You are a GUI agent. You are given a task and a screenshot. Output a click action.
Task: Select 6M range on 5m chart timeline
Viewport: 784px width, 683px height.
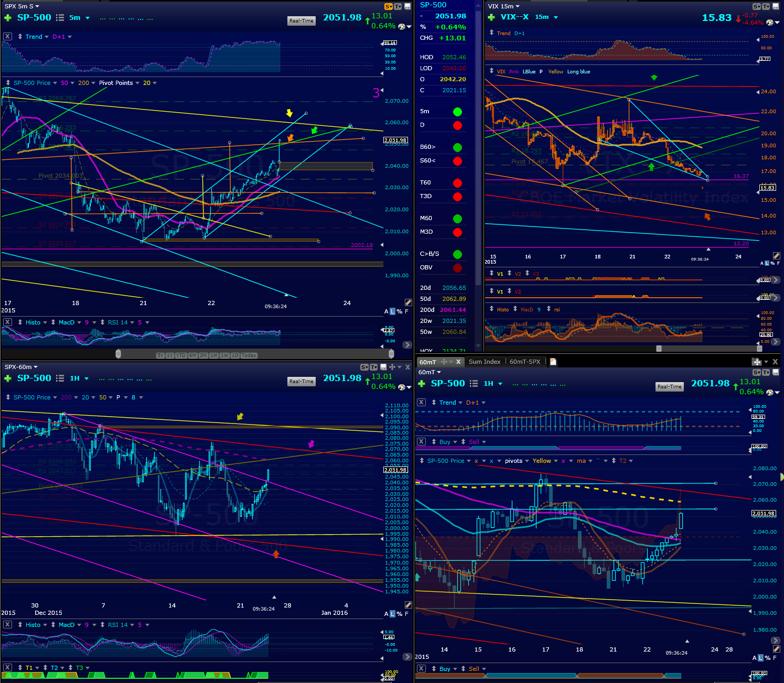tap(193, 355)
